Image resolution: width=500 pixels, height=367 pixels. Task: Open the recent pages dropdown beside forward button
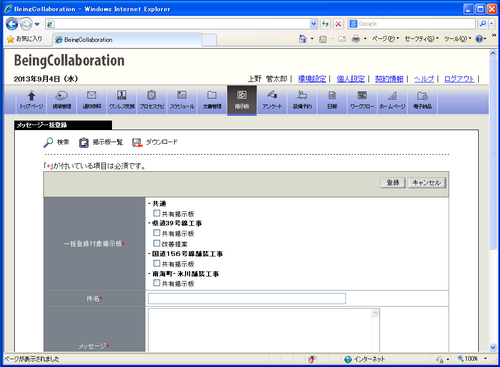[37, 24]
